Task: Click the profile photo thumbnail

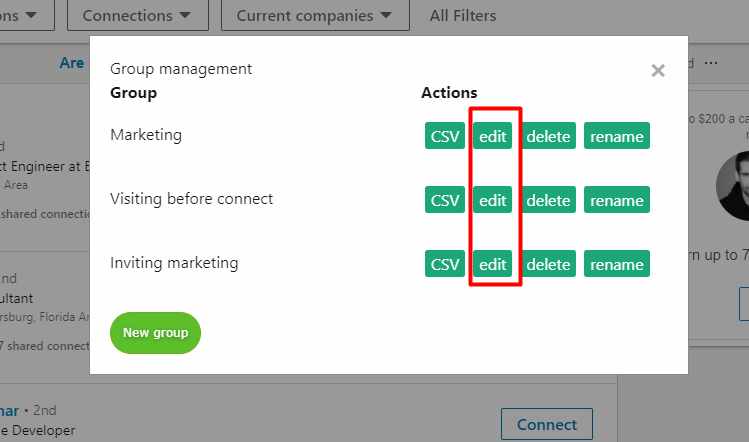Action: (x=733, y=185)
